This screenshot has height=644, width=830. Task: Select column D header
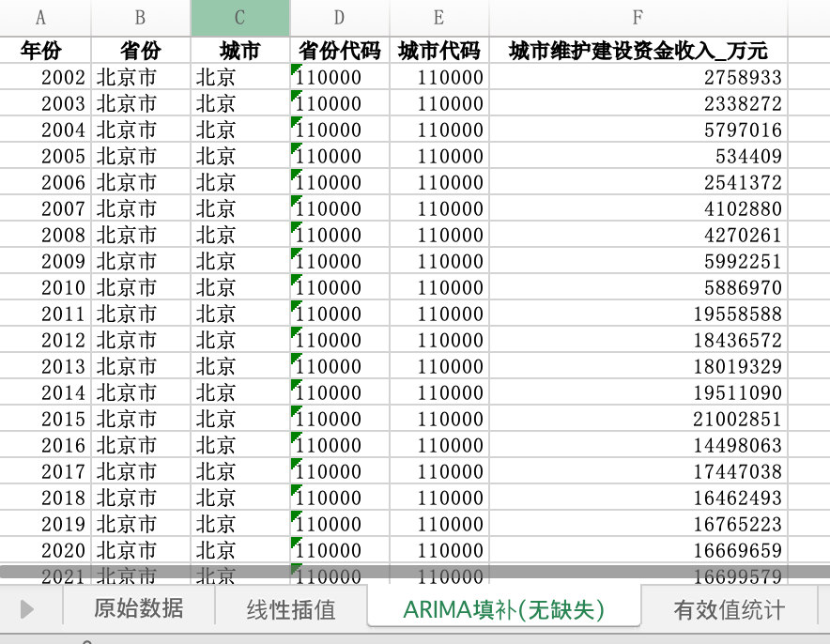coord(340,18)
